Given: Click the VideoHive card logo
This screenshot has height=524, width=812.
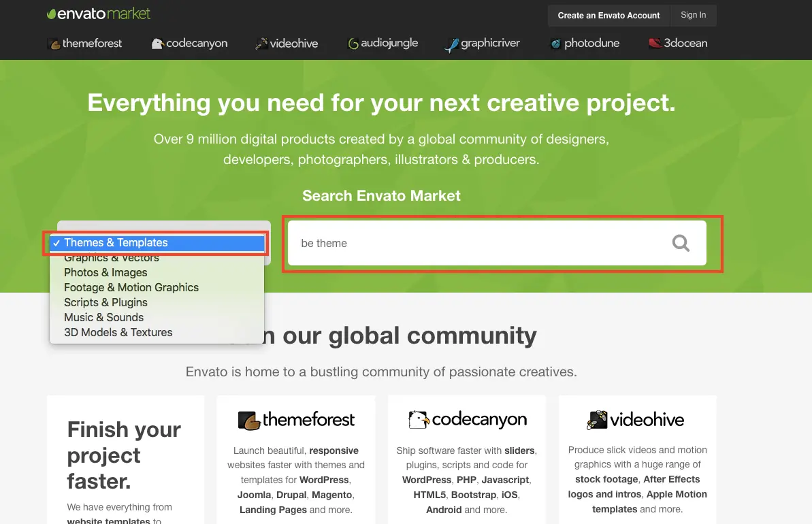Looking at the screenshot, I should [636, 420].
